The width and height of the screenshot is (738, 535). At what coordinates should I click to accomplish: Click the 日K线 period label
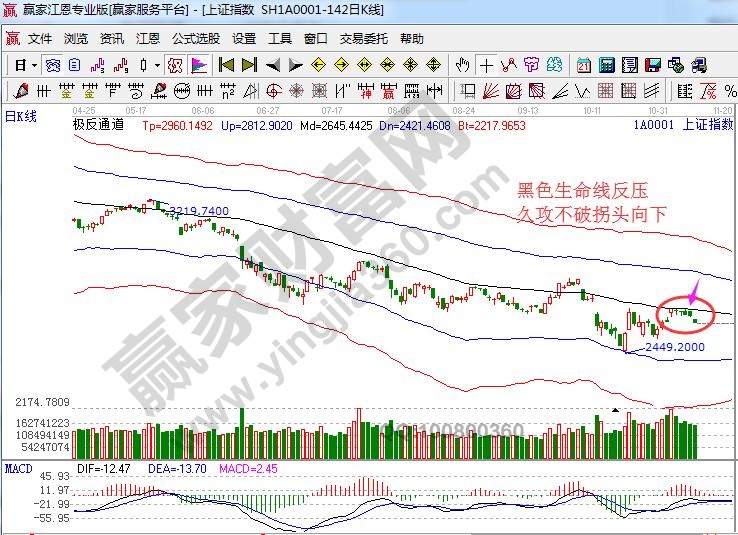coord(20,117)
